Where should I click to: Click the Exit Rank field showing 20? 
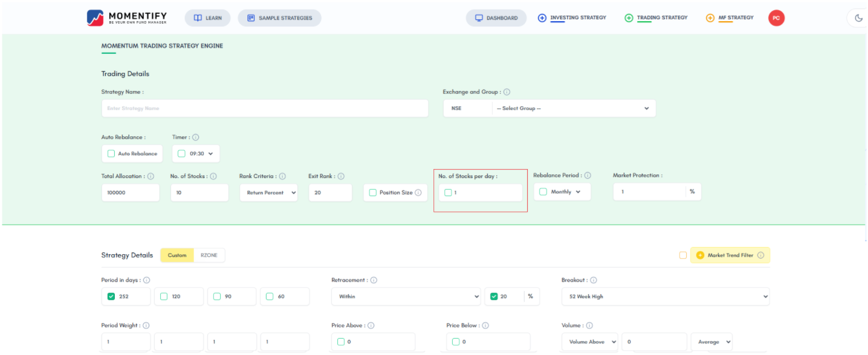pyautogui.click(x=330, y=193)
